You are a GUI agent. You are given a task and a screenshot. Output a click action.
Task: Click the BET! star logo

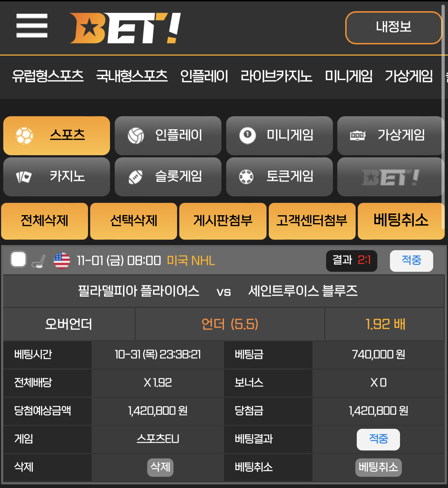125,28
